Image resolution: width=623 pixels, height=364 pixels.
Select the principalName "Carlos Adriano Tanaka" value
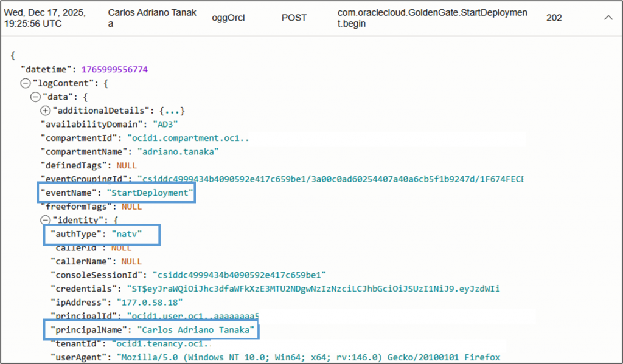(195, 330)
